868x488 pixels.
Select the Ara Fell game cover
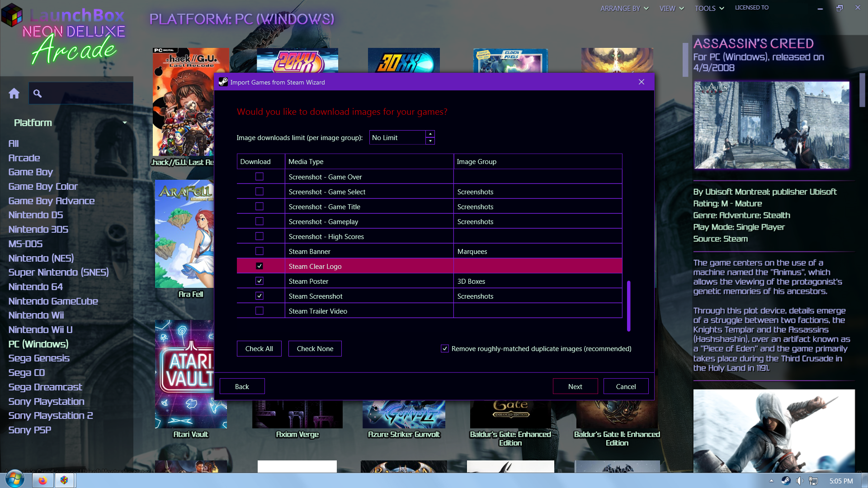pyautogui.click(x=184, y=234)
